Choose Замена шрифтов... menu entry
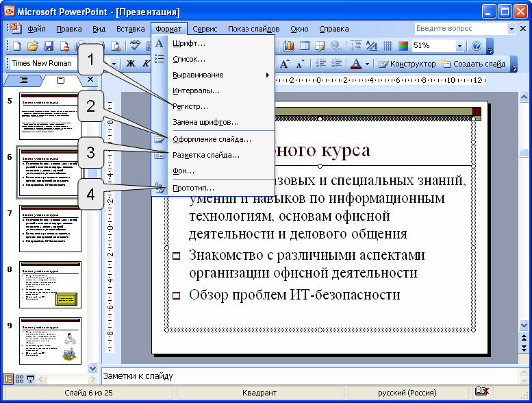The width and height of the screenshot is (532, 403). [x=214, y=122]
